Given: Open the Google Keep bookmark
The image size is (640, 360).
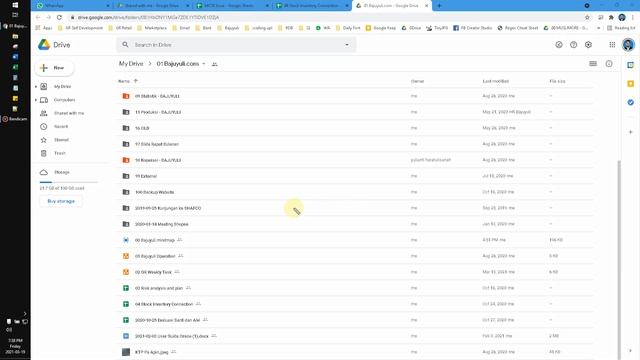Looking at the screenshot, I should (381, 28).
